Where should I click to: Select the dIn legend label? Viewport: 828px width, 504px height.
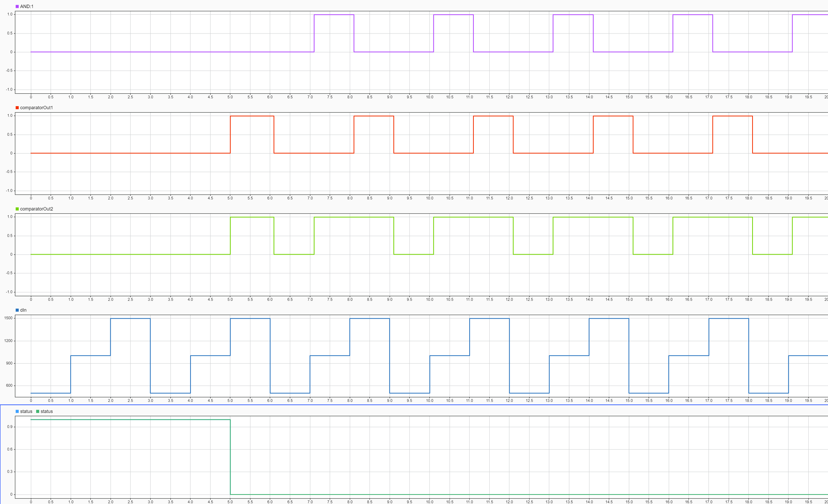point(23,310)
